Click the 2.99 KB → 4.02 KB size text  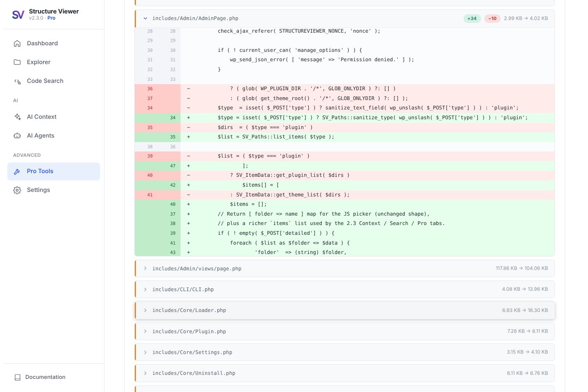point(526,18)
